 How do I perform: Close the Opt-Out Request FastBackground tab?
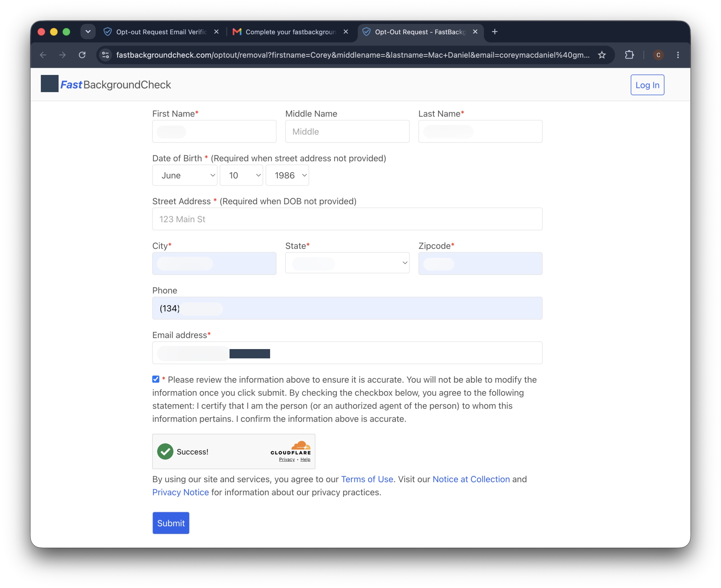pyautogui.click(x=475, y=32)
